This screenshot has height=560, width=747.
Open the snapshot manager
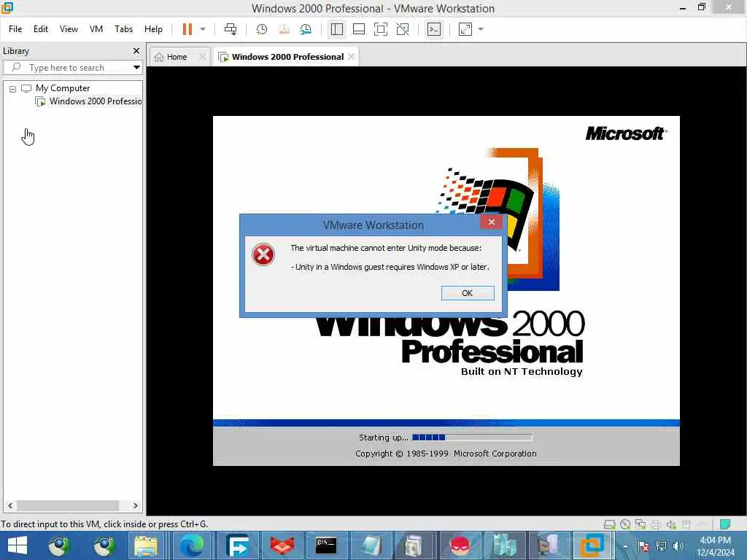click(x=306, y=29)
